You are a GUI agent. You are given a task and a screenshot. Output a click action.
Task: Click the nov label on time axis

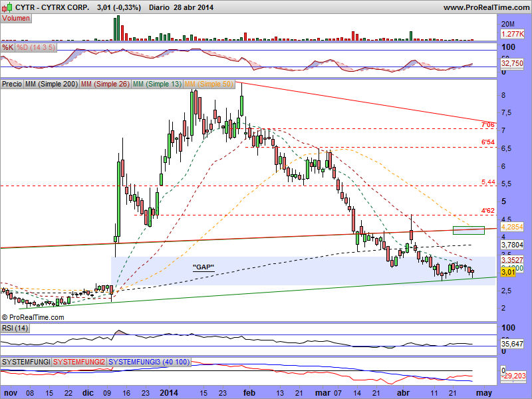tap(11, 393)
